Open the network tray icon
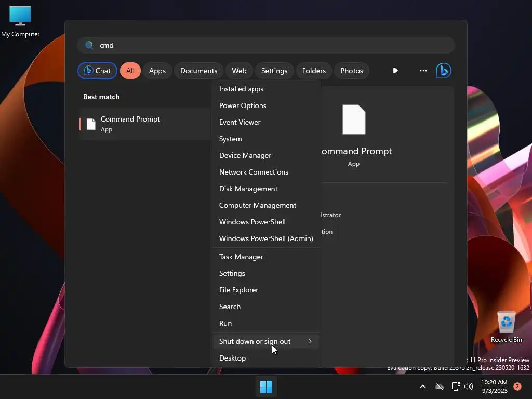The height and width of the screenshot is (399, 532). (x=456, y=387)
